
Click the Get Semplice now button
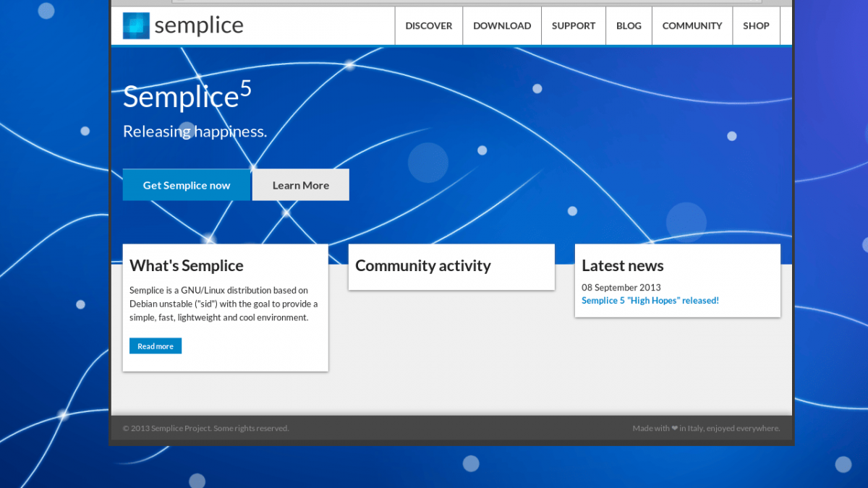187,185
